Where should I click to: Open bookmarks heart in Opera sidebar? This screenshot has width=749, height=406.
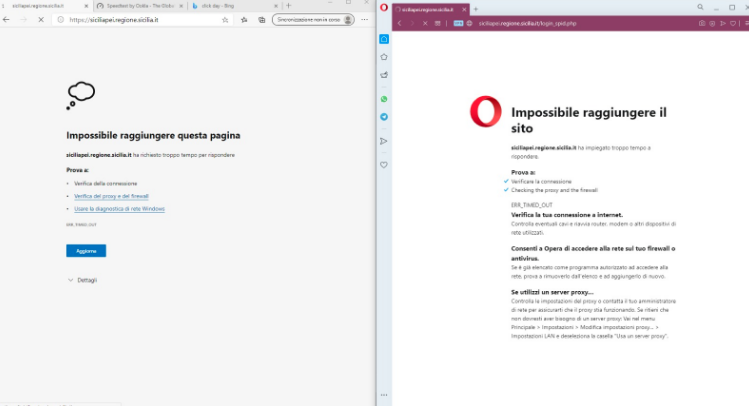[384, 165]
